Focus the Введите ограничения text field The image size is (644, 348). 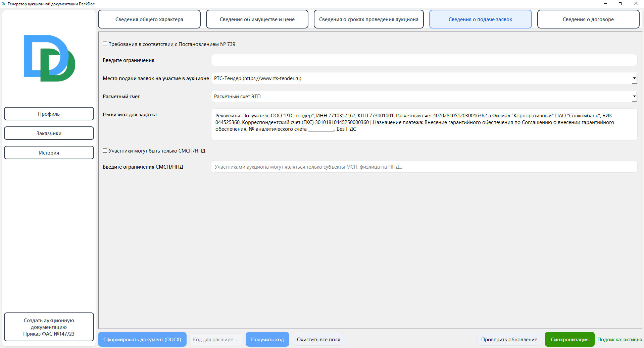[x=424, y=60]
